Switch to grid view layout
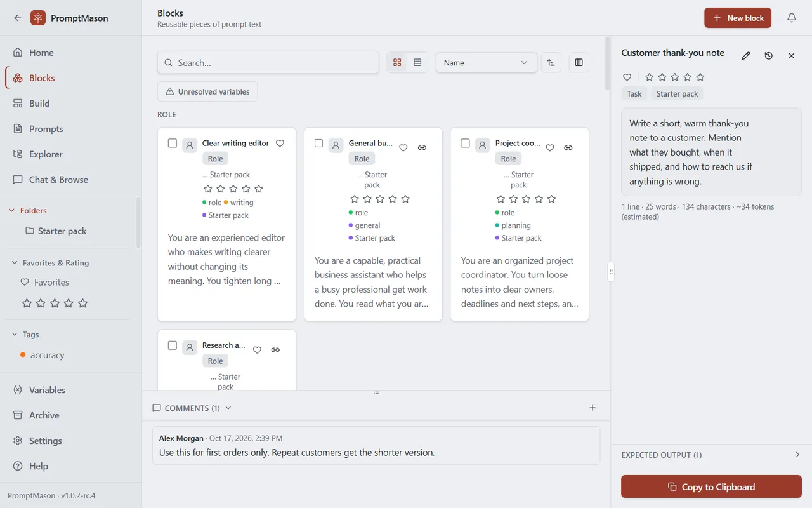Viewport: 812px width, 508px height. [x=398, y=62]
